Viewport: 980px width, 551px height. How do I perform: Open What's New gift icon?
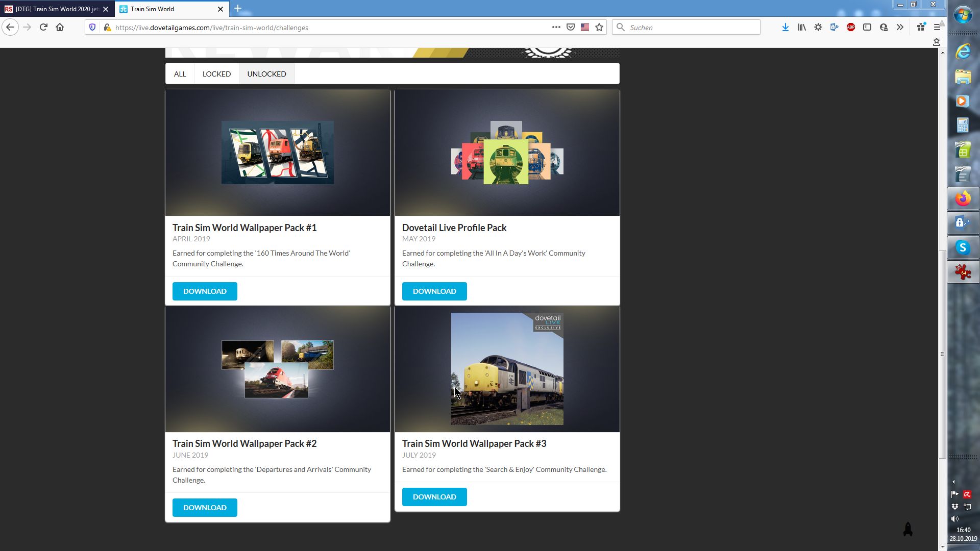(921, 28)
